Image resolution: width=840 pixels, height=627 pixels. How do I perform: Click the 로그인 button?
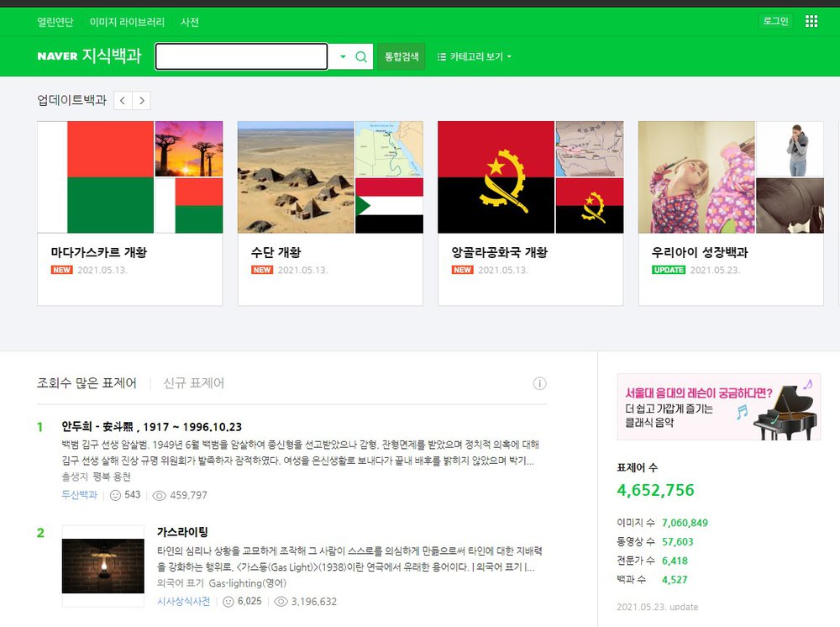(775, 21)
